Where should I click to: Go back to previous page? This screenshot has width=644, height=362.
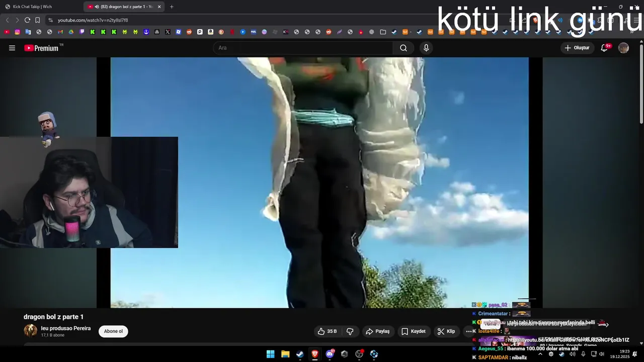tap(7, 20)
